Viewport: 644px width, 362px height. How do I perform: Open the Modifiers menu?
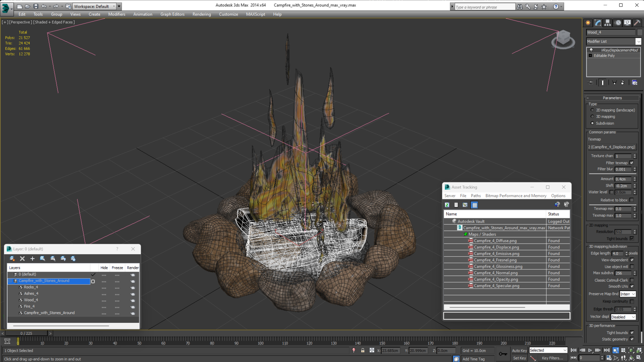pos(116,14)
